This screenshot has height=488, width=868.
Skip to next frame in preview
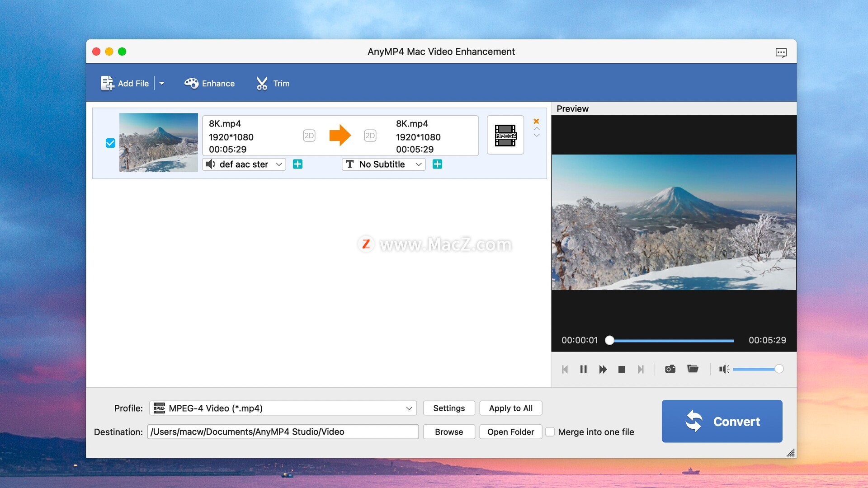(x=641, y=370)
